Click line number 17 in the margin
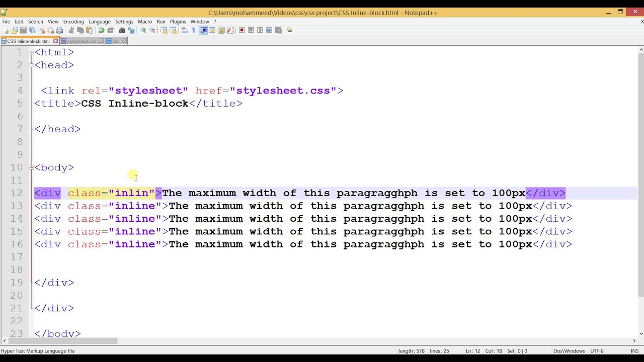This screenshot has width=644, height=362. pos(17,257)
